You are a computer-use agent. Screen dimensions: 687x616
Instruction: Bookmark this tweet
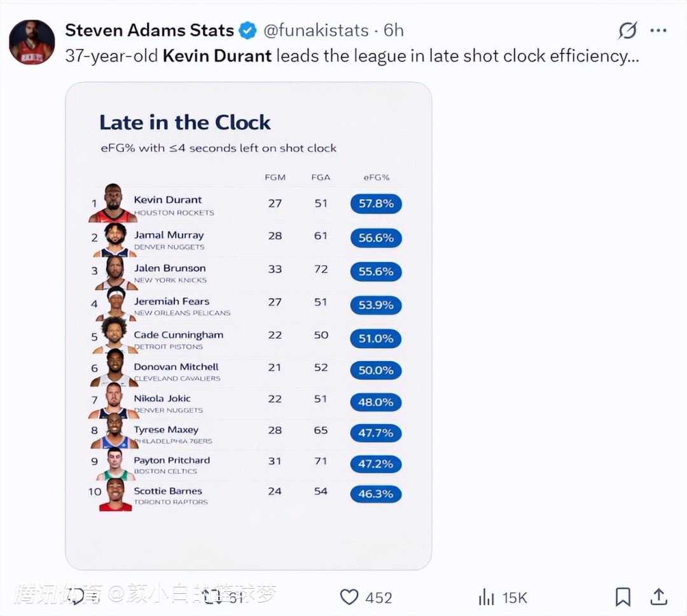click(x=623, y=597)
